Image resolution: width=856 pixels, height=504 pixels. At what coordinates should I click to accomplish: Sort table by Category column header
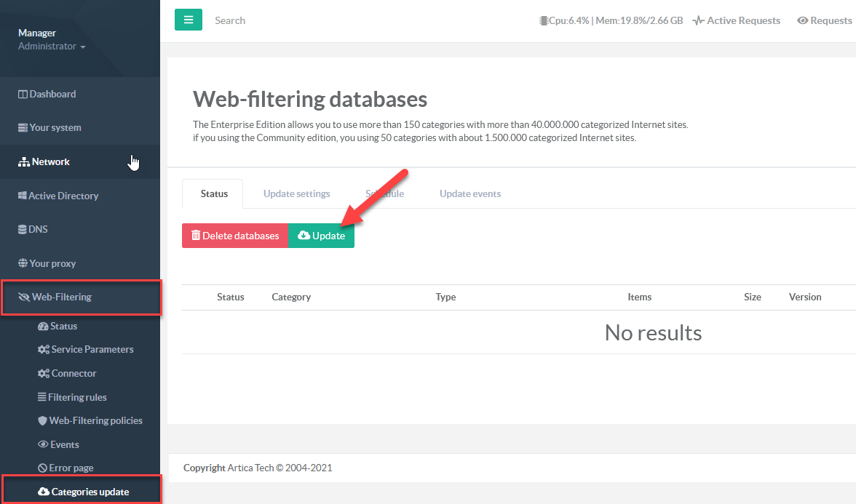tap(291, 297)
